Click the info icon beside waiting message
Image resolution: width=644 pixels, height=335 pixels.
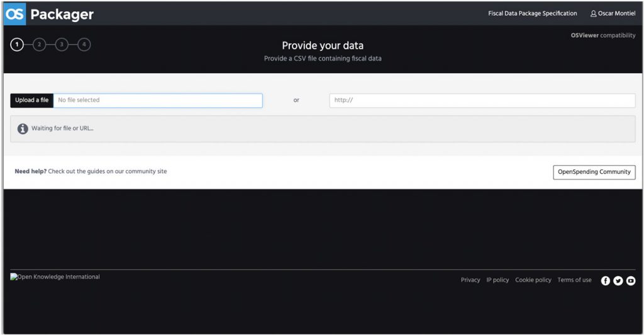coord(23,128)
